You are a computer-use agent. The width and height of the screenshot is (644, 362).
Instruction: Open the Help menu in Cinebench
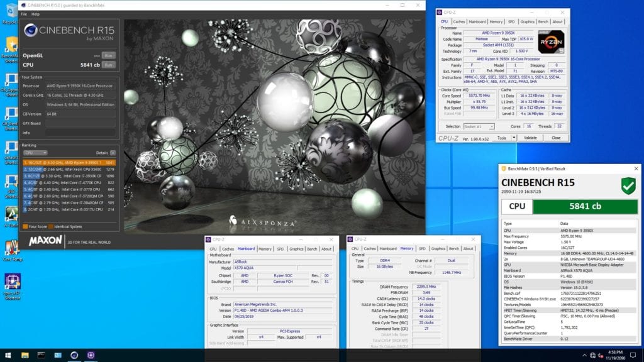[x=35, y=14]
